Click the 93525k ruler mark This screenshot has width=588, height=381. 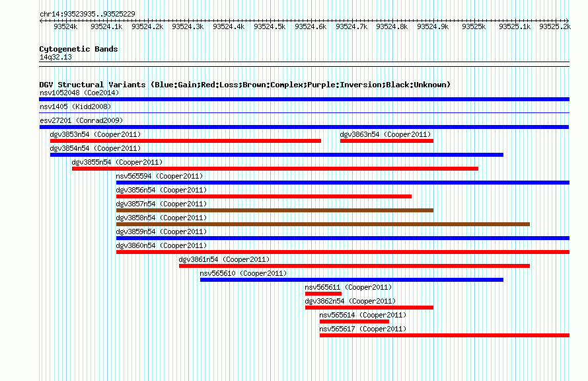[x=474, y=26]
